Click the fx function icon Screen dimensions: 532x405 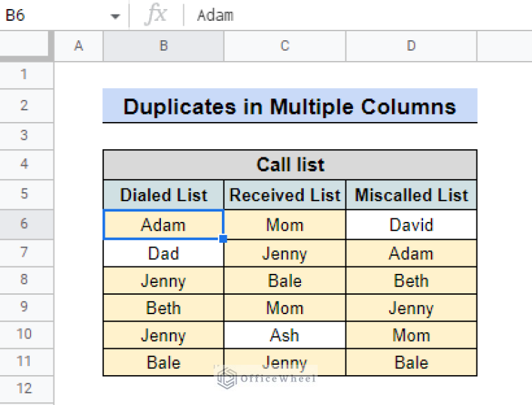click(155, 15)
